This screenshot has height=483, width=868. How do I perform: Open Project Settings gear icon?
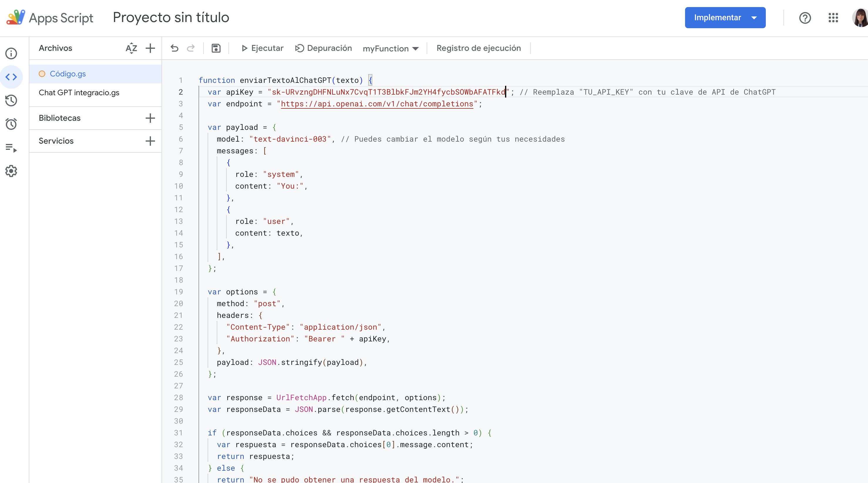(x=11, y=171)
